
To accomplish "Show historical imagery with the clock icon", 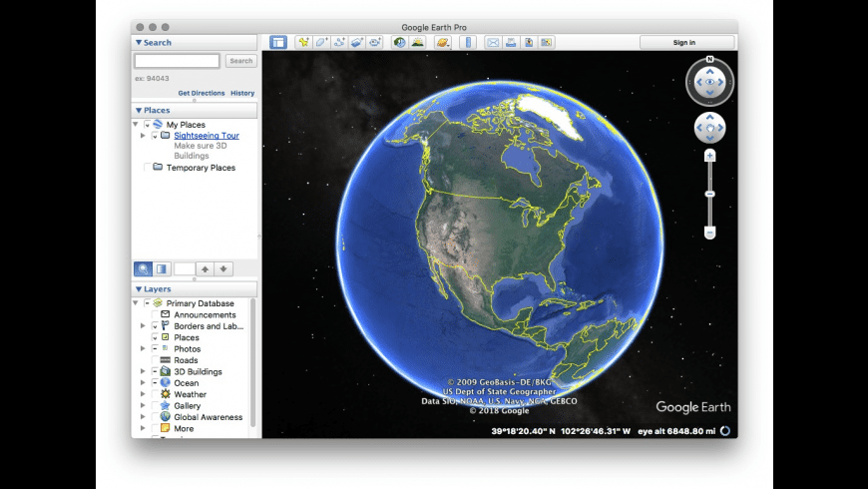I will click(399, 42).
